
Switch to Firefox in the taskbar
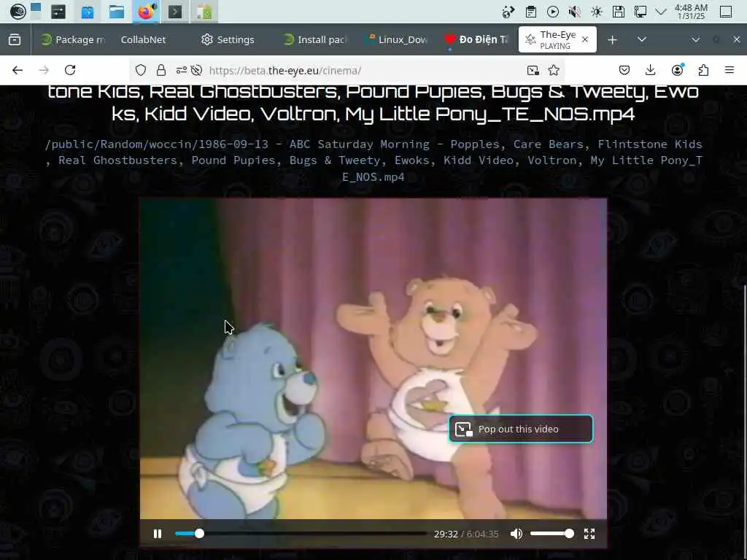(146, 12)
